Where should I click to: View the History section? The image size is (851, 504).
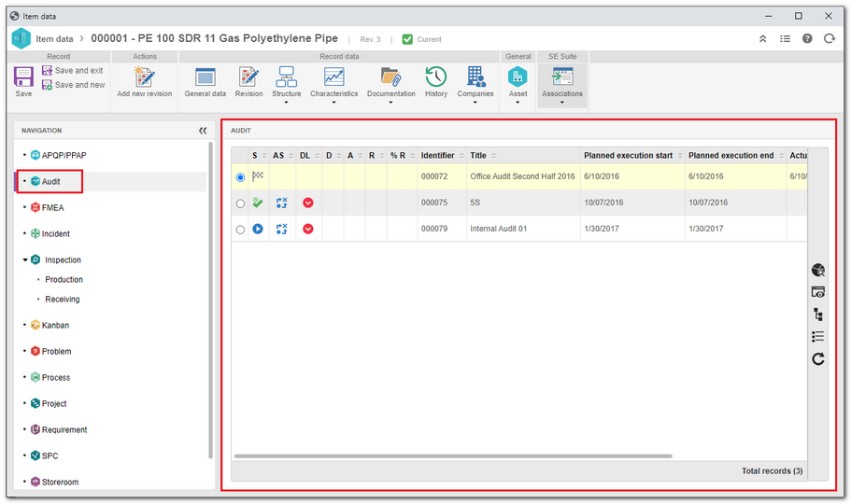tap(436, 82)
